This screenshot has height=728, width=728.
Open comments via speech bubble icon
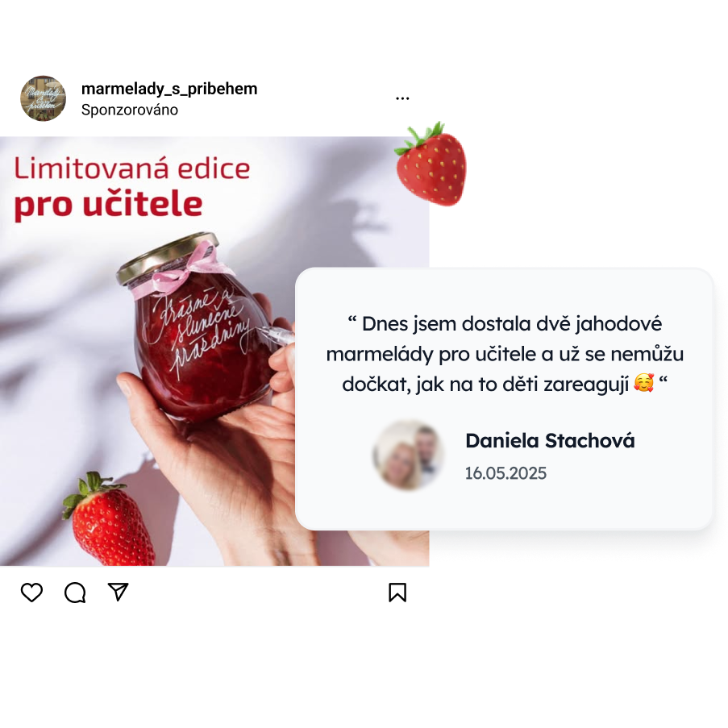[x=75, y=593]
